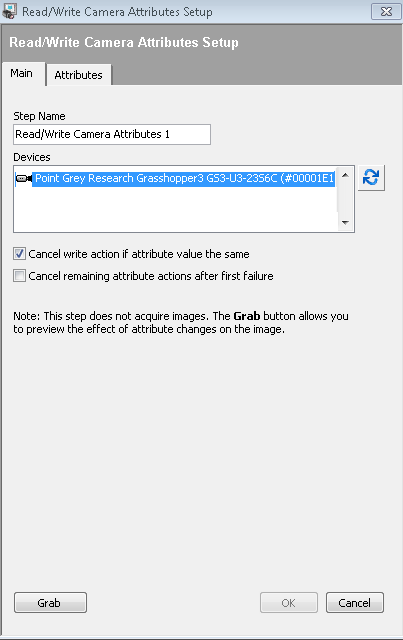
Task: Click the devices list down arrow
Action: (345, 222)
